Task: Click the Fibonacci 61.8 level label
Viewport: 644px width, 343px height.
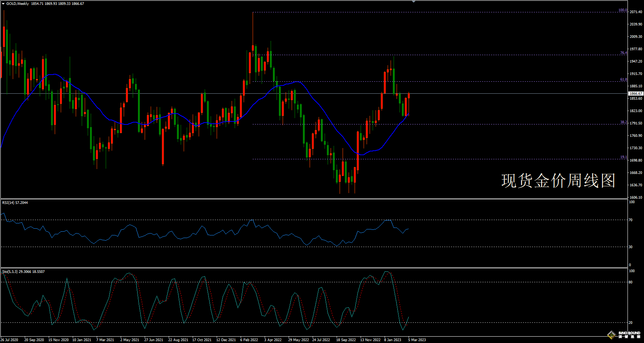Action: (623, 79)
